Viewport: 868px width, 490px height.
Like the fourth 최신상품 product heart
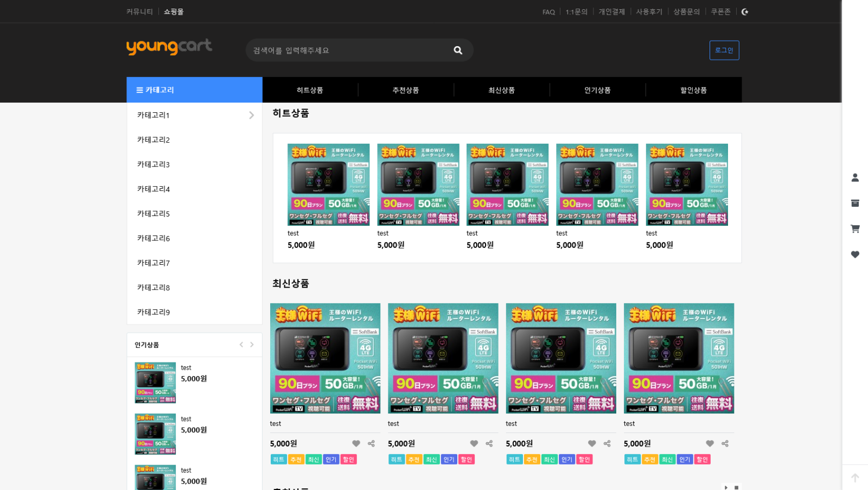710,443
